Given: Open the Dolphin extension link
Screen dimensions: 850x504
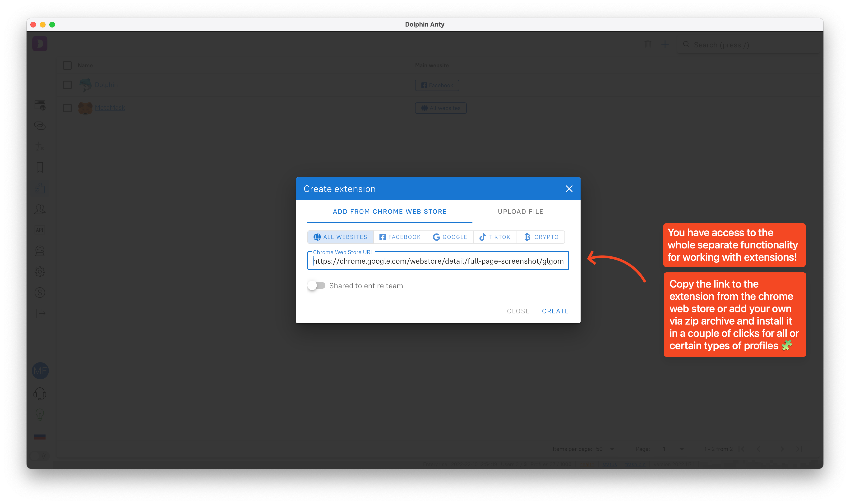Looking at the screenshot, I should tap(106, 85).
